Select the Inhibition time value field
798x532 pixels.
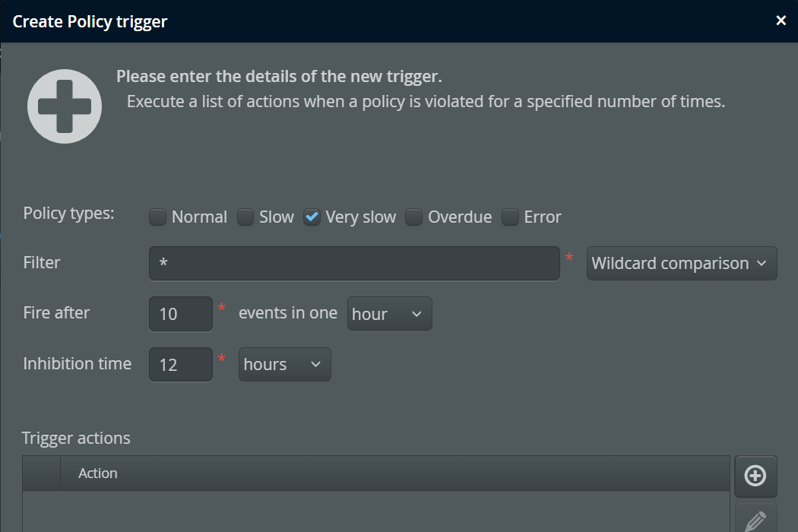click(180, 365)
